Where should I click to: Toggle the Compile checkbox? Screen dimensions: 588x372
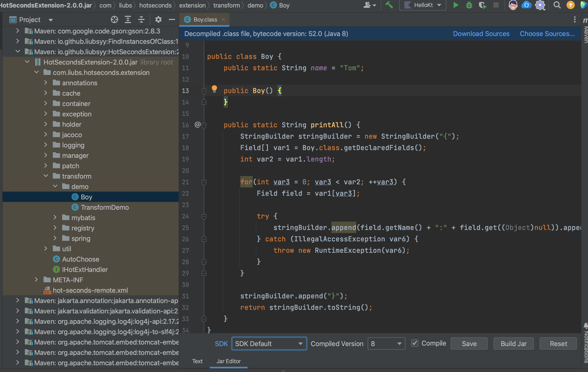pos(415,343)
